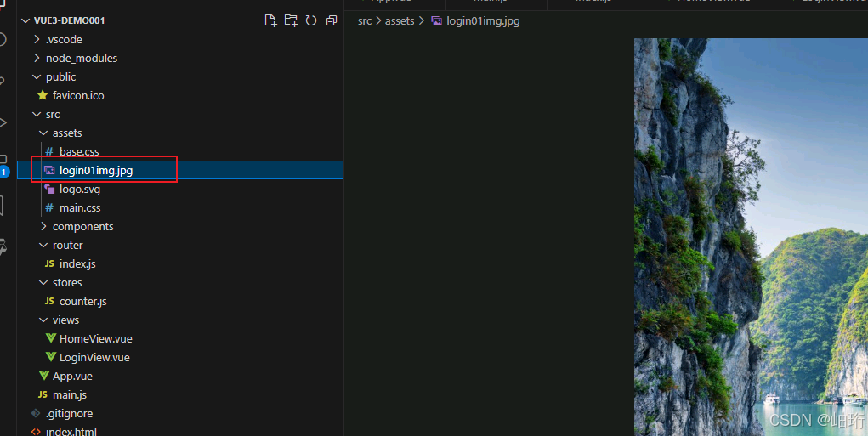868x436 pixels.
Task: Open favicon.ico file
Action: (78, 96)
